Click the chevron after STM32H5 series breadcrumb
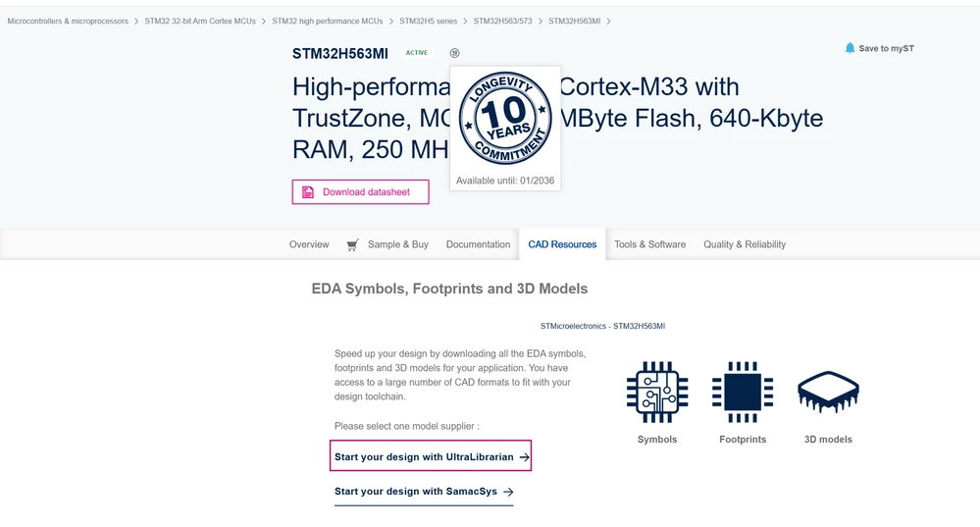Viewport: 980px width, 527px height. point(466,22)
